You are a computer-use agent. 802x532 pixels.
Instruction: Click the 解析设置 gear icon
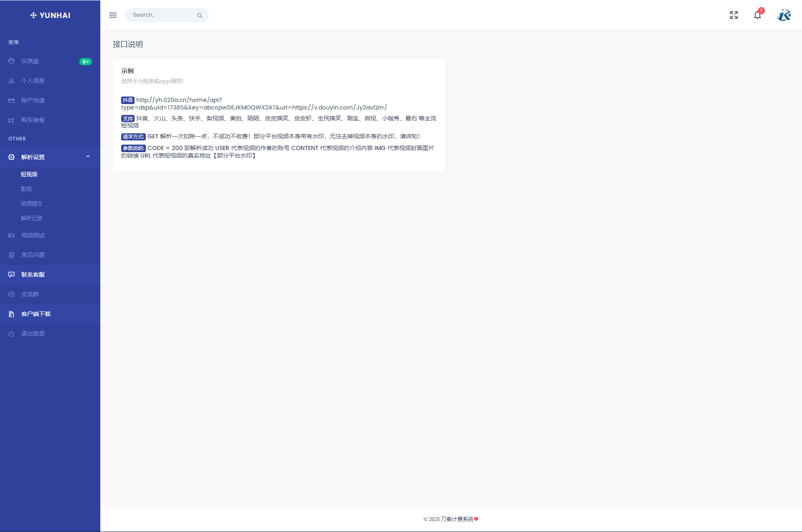pyautogui.click(x=11, y=157)
